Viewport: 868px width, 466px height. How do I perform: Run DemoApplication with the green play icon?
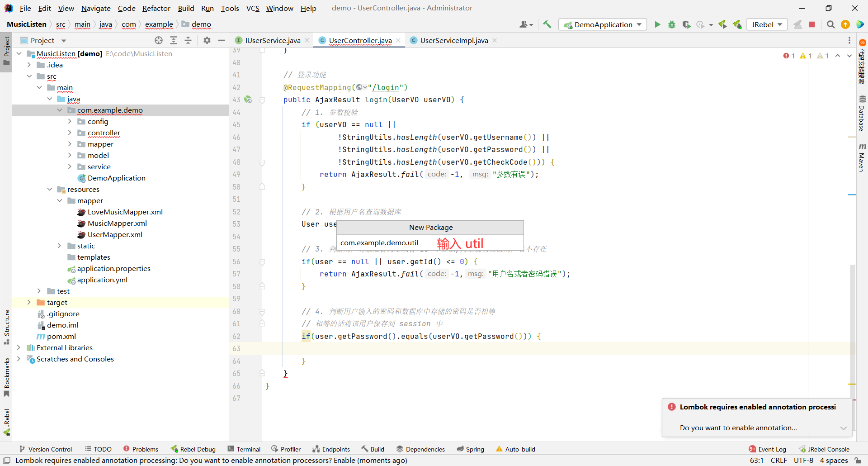pos(657,24)
